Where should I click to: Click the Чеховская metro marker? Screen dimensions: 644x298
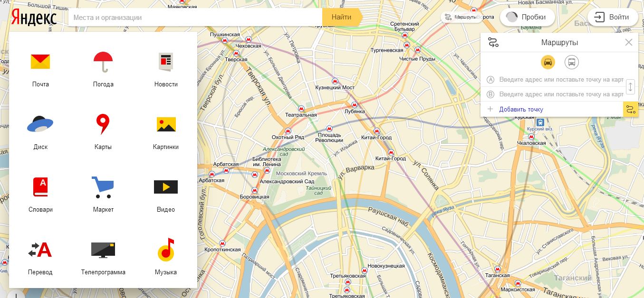[248, 39]
